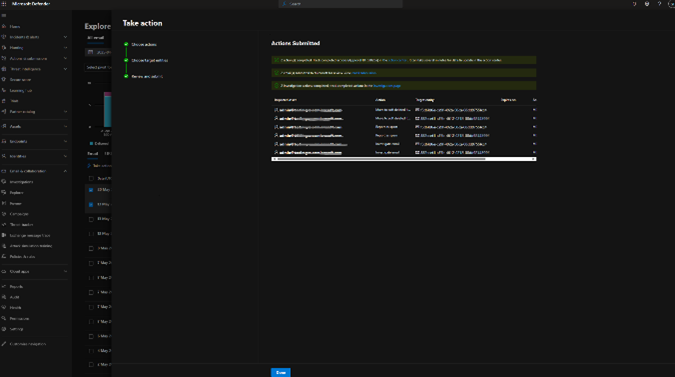The width and height of the screenshot is (675, 377).
Task: Open Permissions in the sidebar
Action: coord(19,318)
